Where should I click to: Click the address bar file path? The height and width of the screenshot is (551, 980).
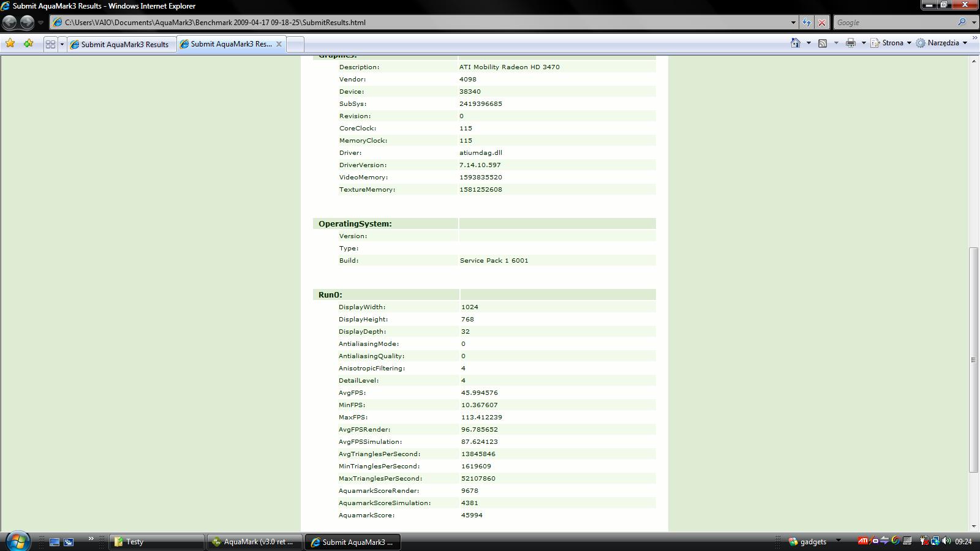pos(215,23)
